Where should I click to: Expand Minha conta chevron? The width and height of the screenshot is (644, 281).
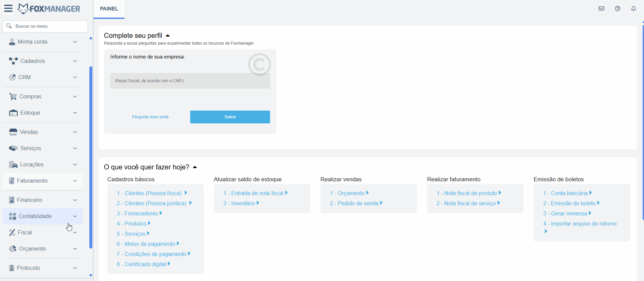click(x=75, y=42)
